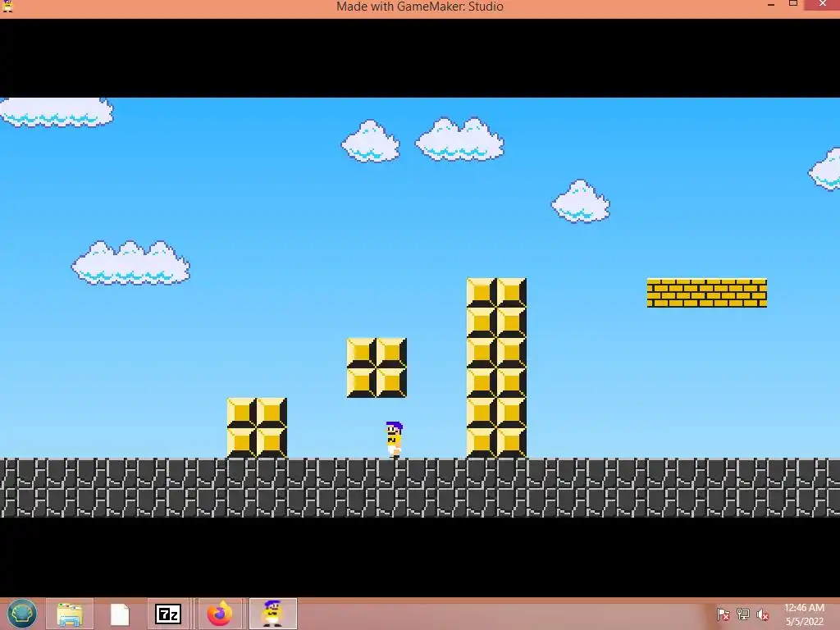
Task: Open the blank document taskbar icon
Action: [x=120, y=614]
